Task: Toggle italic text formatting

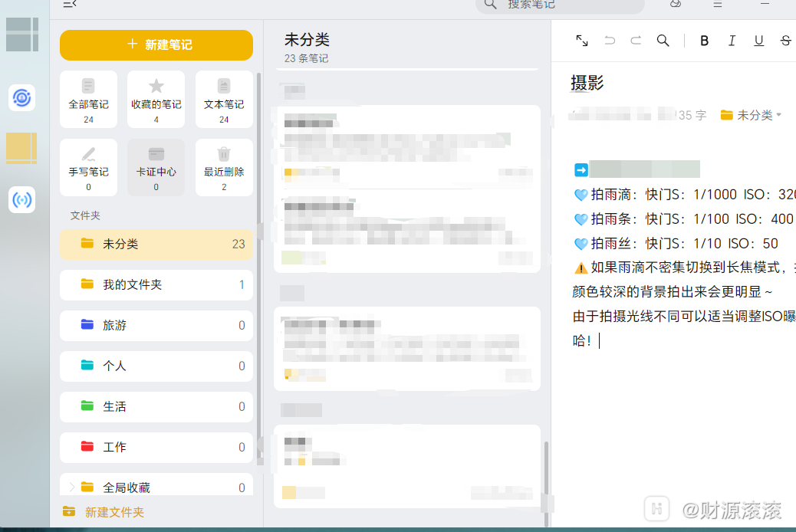Action: click(x=732, y=41)
